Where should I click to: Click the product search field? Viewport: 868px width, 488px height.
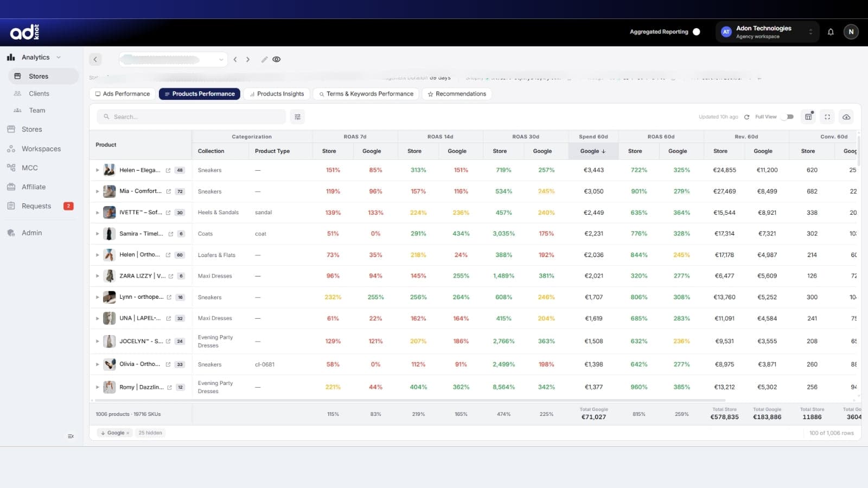coord(192,117)
